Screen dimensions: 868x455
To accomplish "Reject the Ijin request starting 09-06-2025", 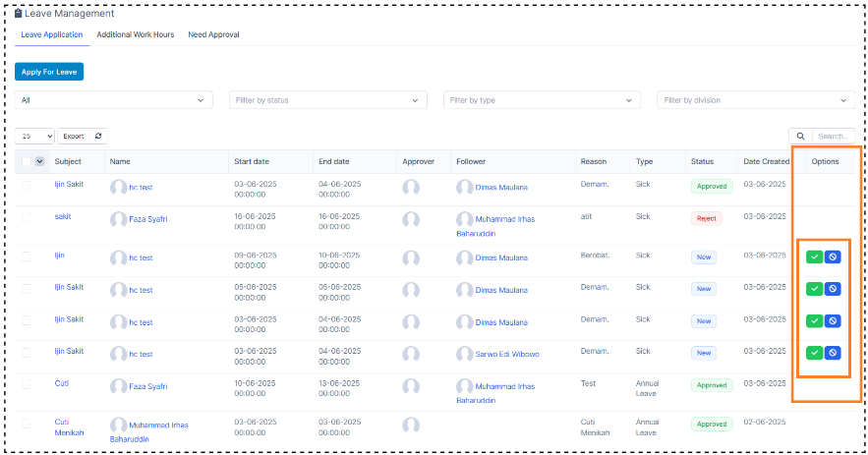I will [x=833, y=257].
